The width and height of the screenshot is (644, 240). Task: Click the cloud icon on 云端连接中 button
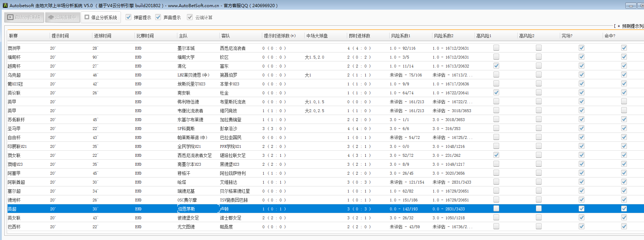[51, 17]
